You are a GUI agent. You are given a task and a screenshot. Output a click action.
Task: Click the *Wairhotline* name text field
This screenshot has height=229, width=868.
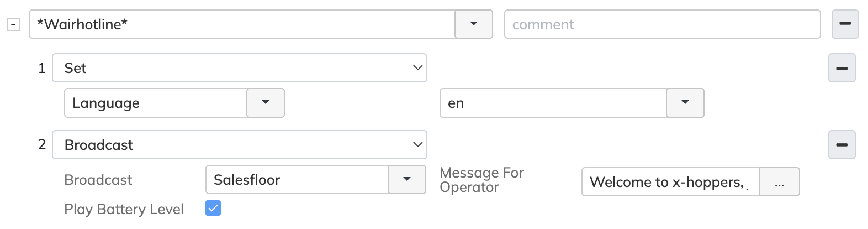[x=242, y=24]
